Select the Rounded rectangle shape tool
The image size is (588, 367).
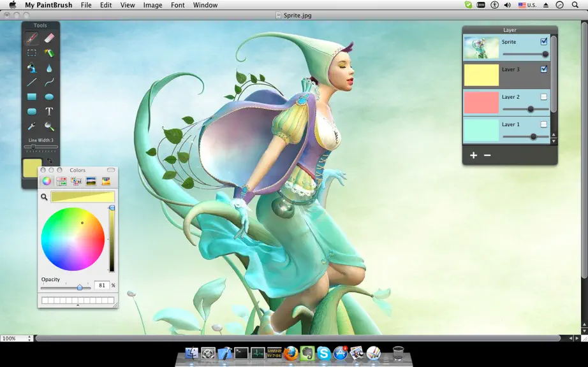tap(32, 112)
